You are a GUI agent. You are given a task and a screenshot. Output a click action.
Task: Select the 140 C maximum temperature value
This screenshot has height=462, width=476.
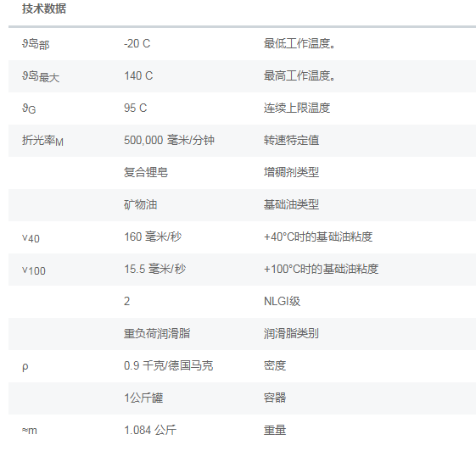click(138, 75)
